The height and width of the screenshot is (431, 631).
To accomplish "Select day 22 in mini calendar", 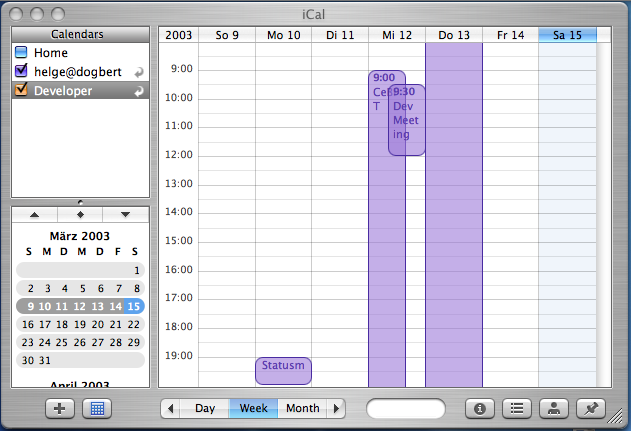I will coord(134,324).
